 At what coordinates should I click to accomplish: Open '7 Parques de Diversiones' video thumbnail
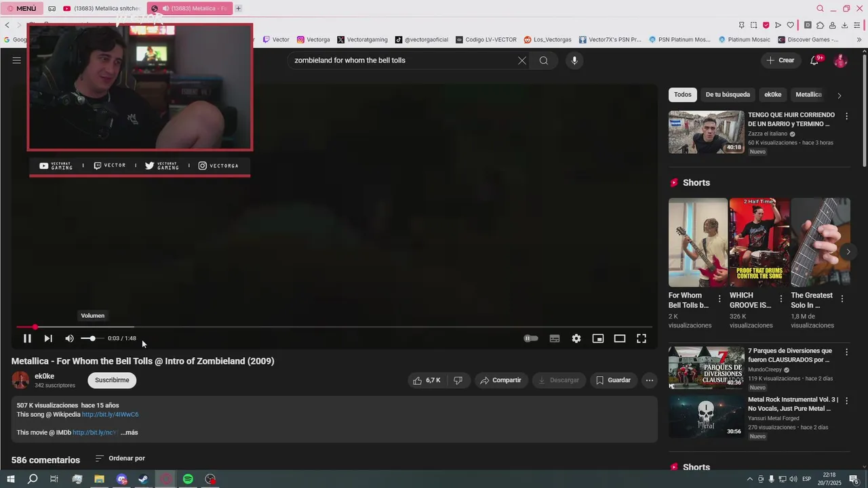point(706,368)
